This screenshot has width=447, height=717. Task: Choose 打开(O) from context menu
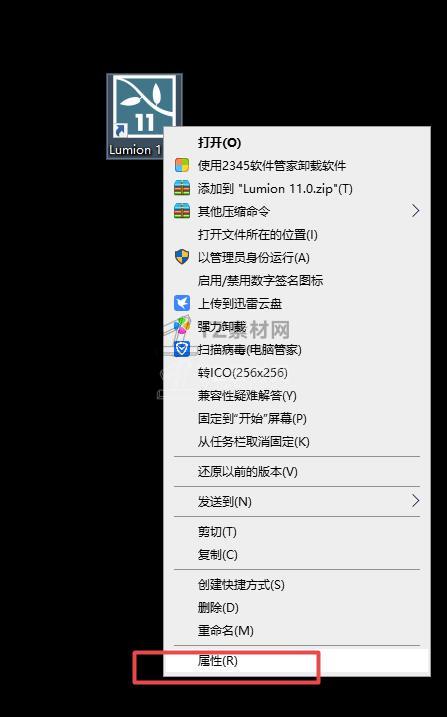click(297, 142)
